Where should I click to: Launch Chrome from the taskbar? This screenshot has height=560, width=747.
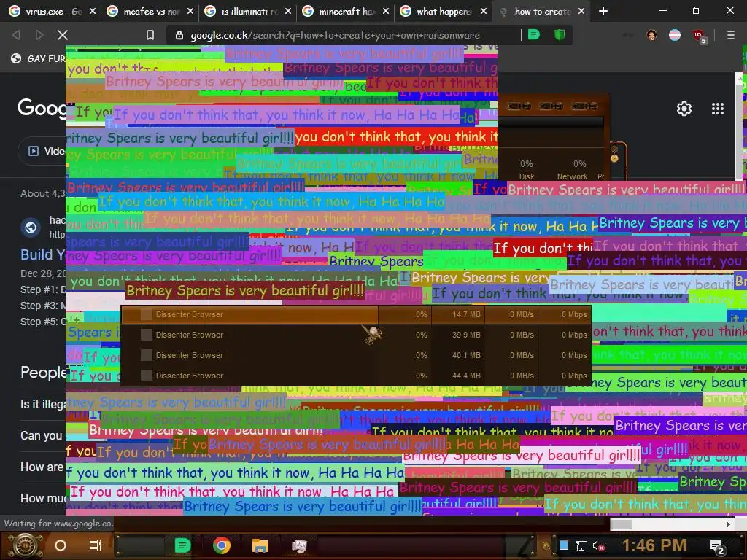[x=222, y=545]
